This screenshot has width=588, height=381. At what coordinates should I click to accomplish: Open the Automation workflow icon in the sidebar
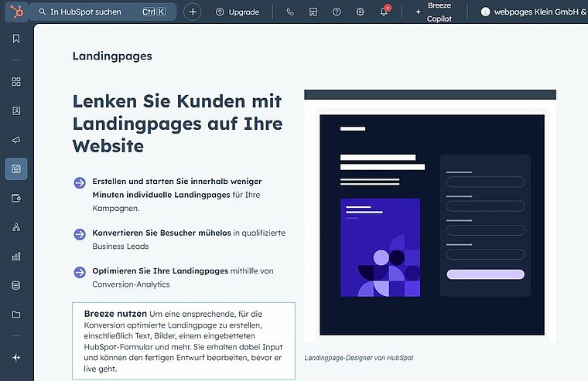coord(16,227)
